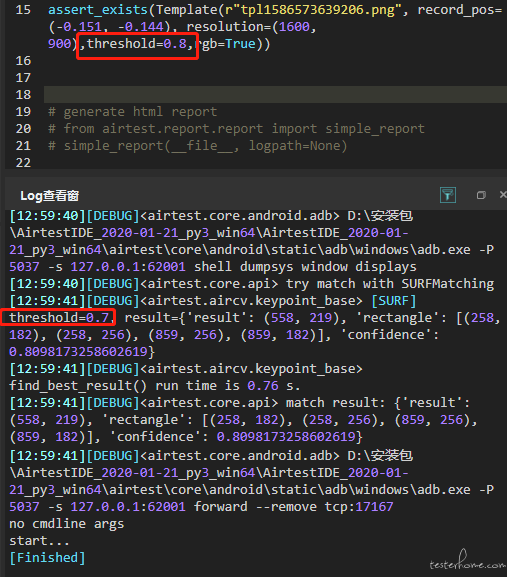Screen dimensions: 507x577
Task: Click the find_best_result() run time line
Action: 155,386
